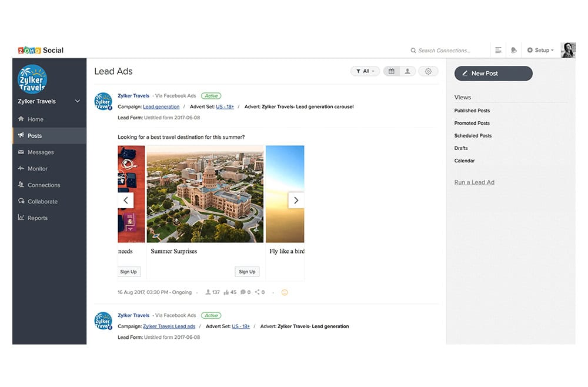This screenshot has width=588, height=387.
Task: Expand the Zylker Travels brand dropdown
Action: coord(78,101)
